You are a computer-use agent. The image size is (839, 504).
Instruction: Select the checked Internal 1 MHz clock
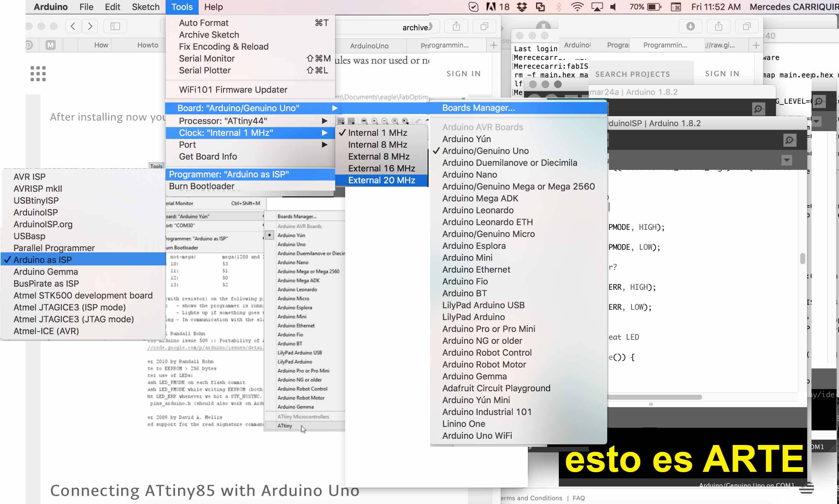click(382, 133)
